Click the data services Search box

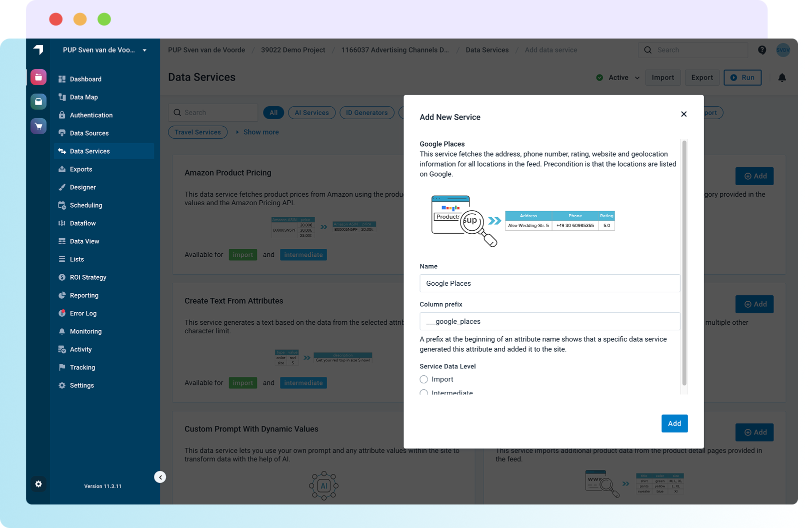(213, 113)
